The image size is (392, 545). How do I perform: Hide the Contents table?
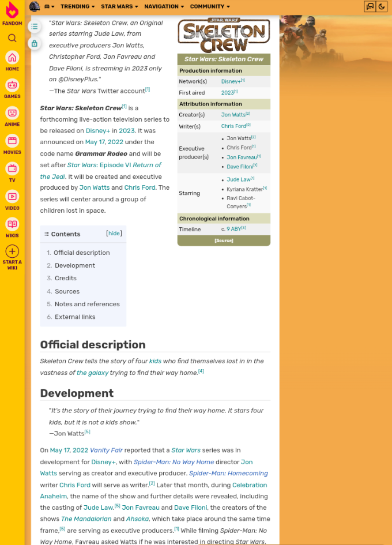point(114,234)
